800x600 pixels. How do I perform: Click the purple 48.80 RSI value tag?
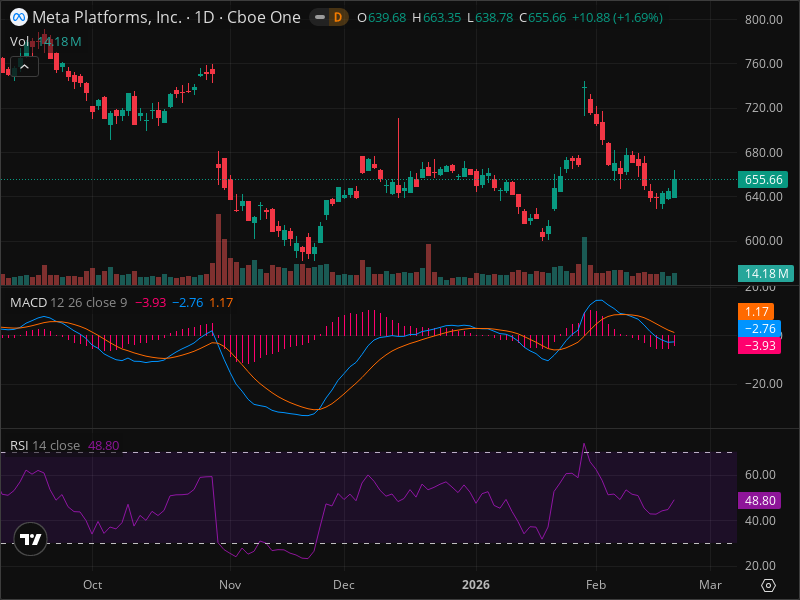(x=760, y=501)
